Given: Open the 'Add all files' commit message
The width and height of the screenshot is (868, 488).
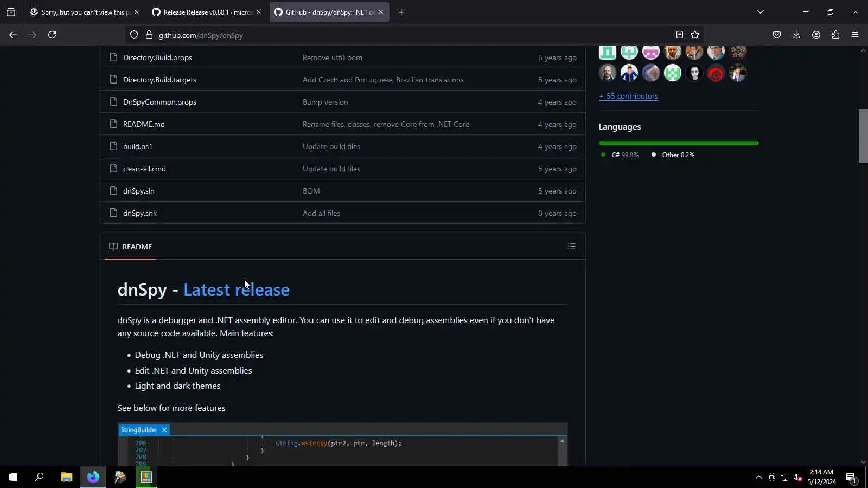Looking at the screenshot, I should pos(322,213).
